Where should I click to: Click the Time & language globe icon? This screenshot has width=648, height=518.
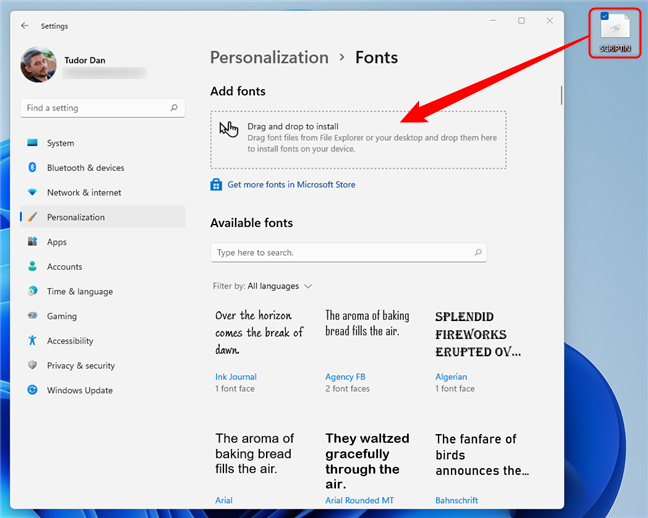click(x=32, y=291)
